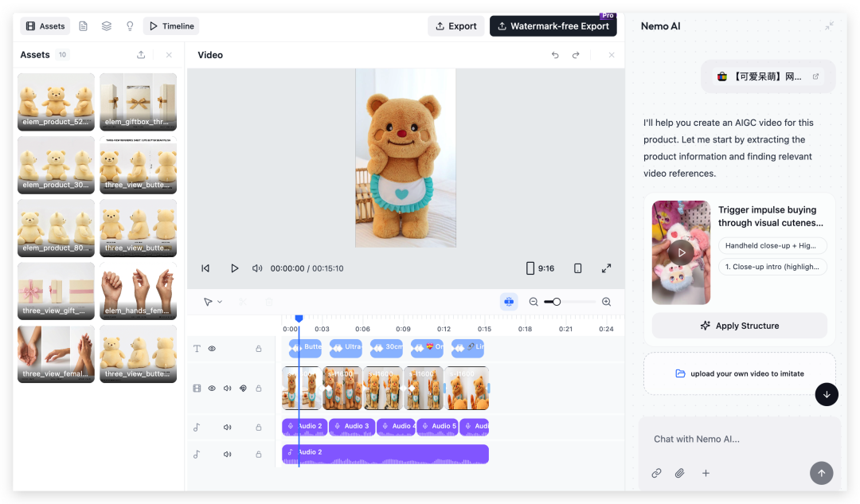Screen dimensions: 860x504
Task: Click the Apply Structure button
Action: (739, 326)
